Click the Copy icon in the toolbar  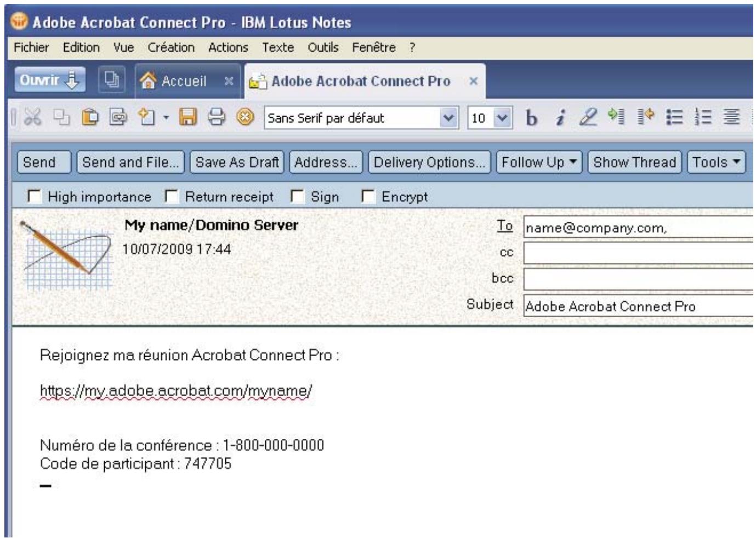pos(61,117)
